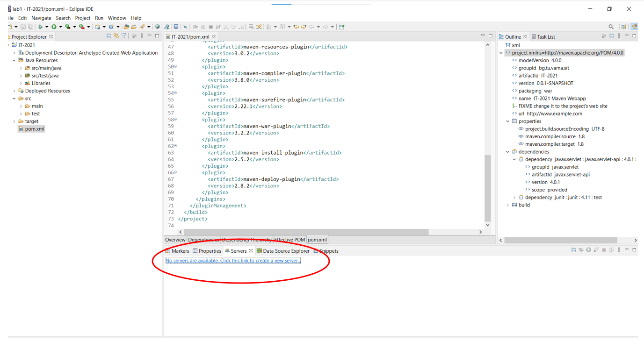Image resolution: width=644 pixels, height=341 pixels.
Task: Switch to the Markers tab
Action: coord(177,251)
